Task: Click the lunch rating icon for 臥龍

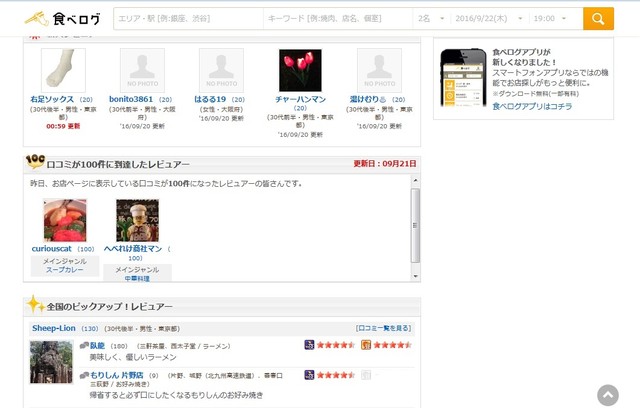Action: 367,345
